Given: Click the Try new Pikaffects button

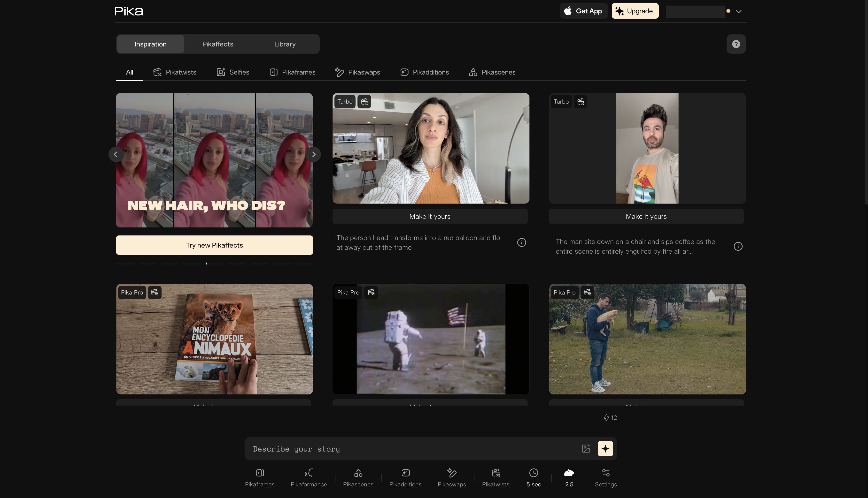Looking at the screenshot, I should pos(214,245).
